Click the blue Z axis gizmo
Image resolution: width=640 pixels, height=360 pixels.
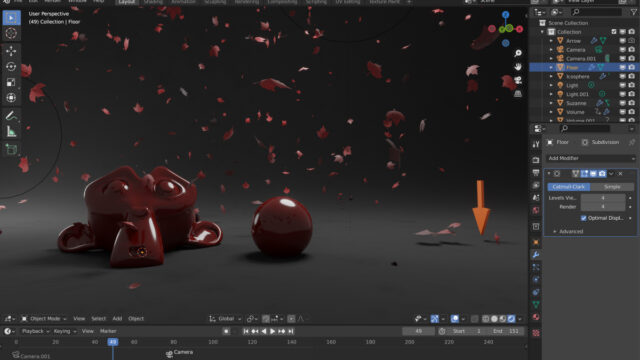point(506,15)
